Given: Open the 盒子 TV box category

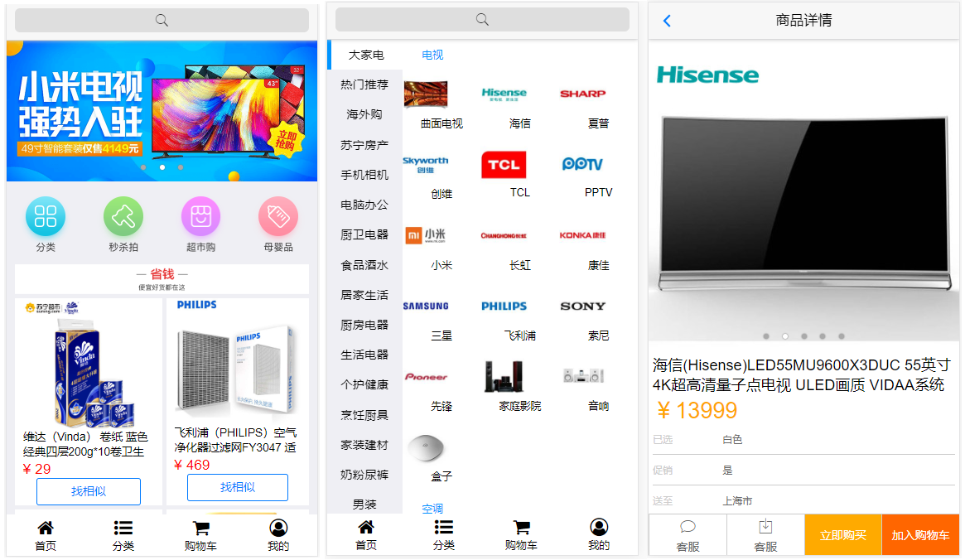Looking at the screenshot, I should click(425, 447).
